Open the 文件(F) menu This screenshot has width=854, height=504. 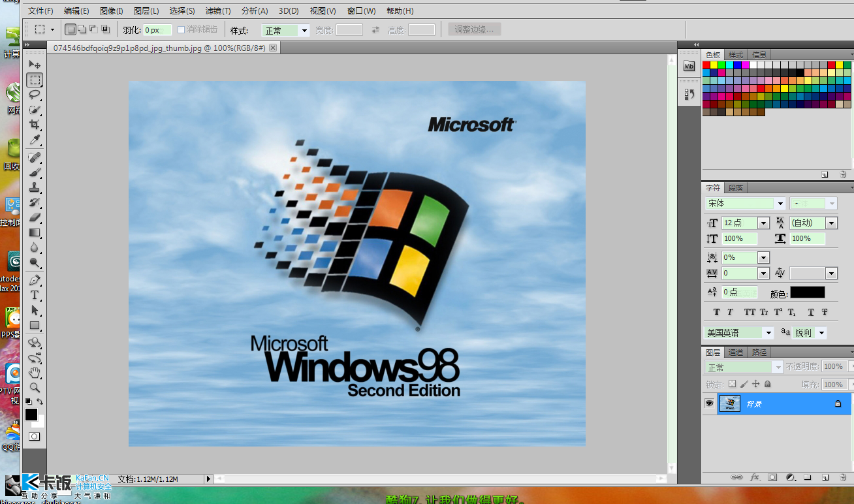point(40,11)
